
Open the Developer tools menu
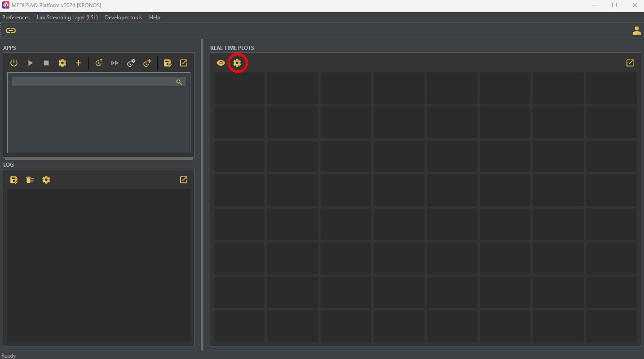[x=123, y=17]
